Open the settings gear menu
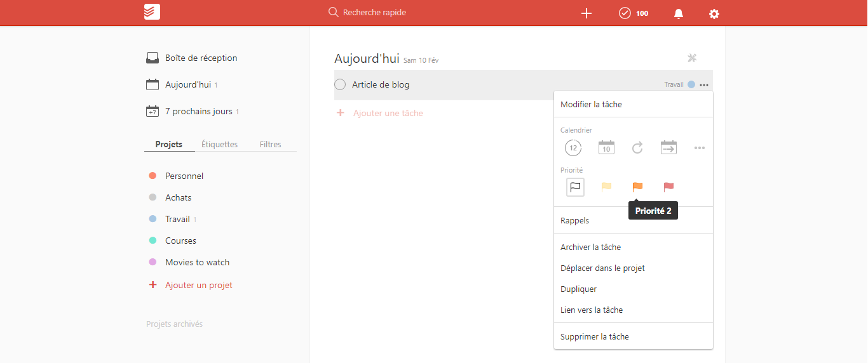The height and width of the screenshot is (363, 868). (714, 13)
